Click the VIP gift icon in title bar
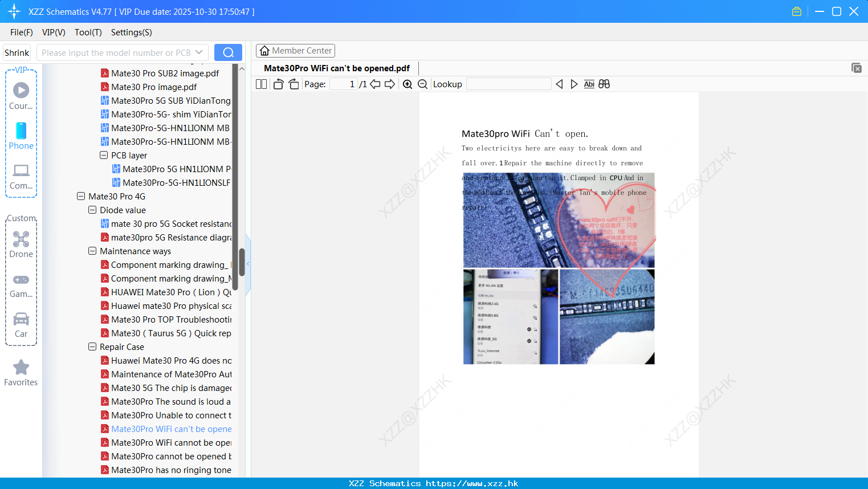 pyautogui.click(x=797, y=11)
